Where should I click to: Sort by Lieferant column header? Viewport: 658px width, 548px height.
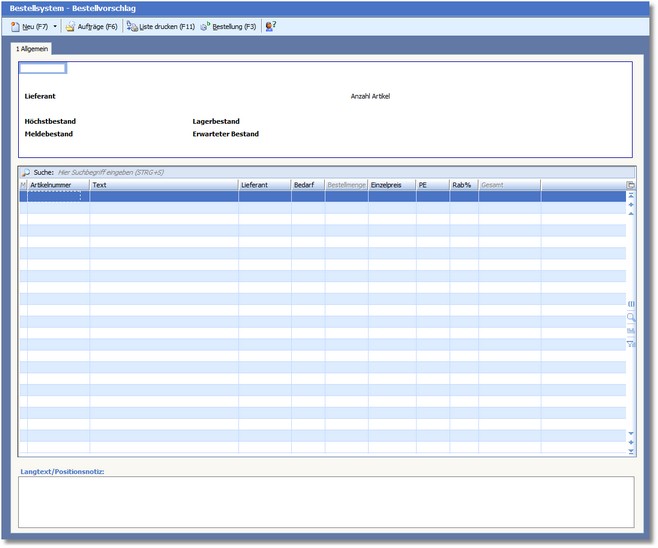pyautogui.click(x=264, y=185)
